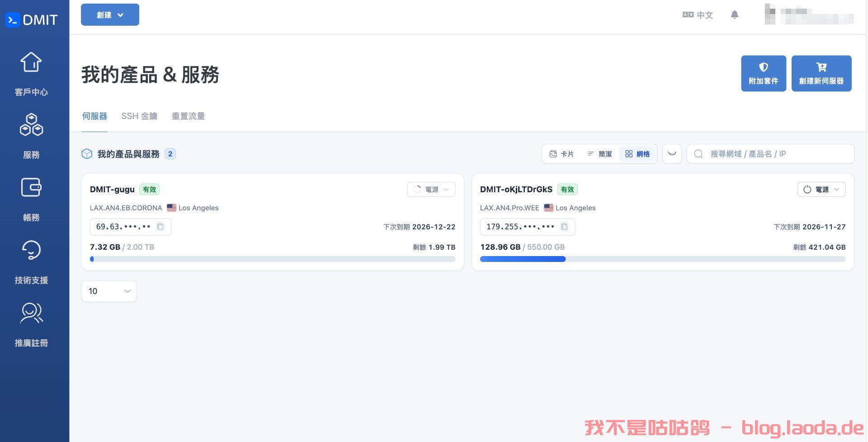This screenshot has height=442, width=868.
Task: Click the 我的產品 & 服務 page heading
Action: pyautogui.click(x=151, y=75)
